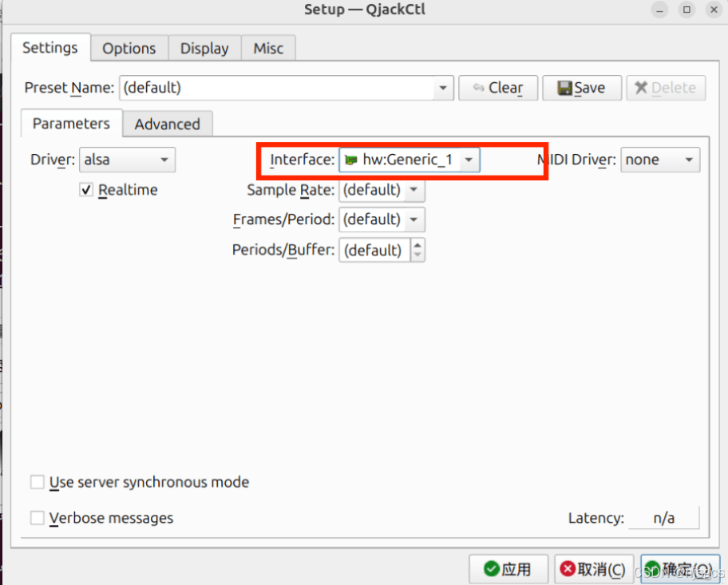Open the Misc tab
This screenshot has height=585, width=728.
pyautogui.click(x=268, y=48)
